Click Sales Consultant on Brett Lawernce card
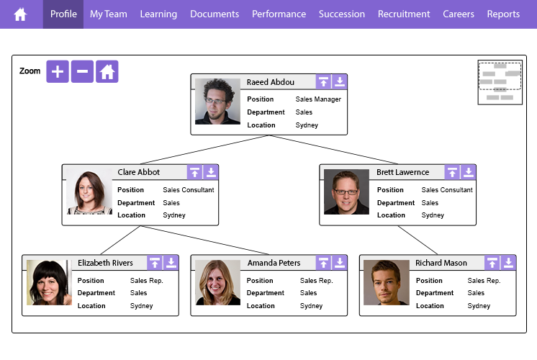Screen dimensions: 537x360 point(447,190)
